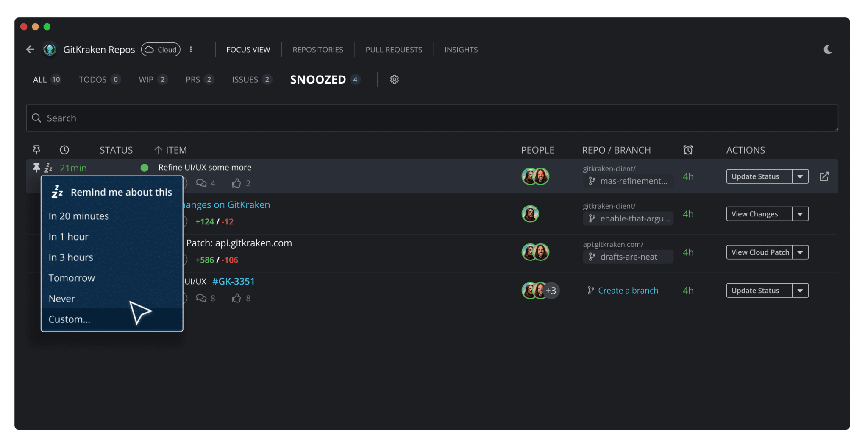868x445 pixels.
Task: Click mas-refinement branch label
Action: [x=628, y=181]
